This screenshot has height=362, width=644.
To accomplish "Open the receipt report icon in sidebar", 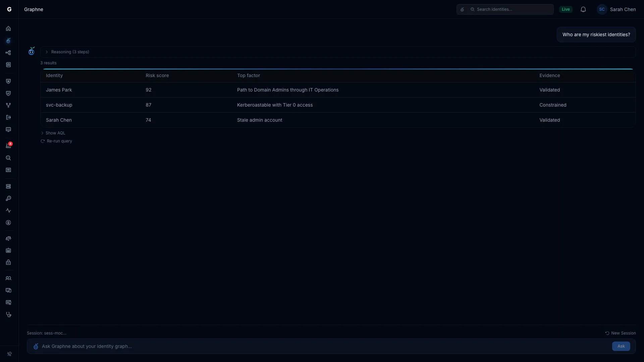I will tap(8, 170).
